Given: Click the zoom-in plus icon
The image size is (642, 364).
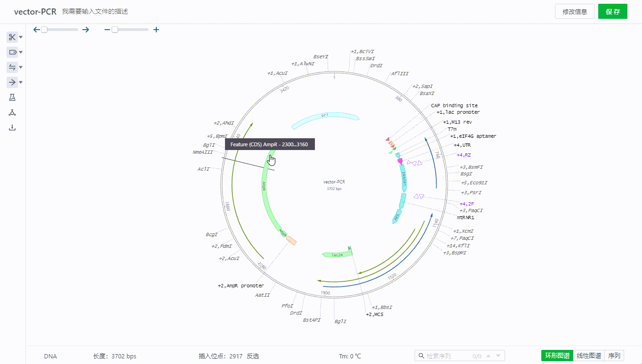Looking at the screenshot, I should click(156, 30).
